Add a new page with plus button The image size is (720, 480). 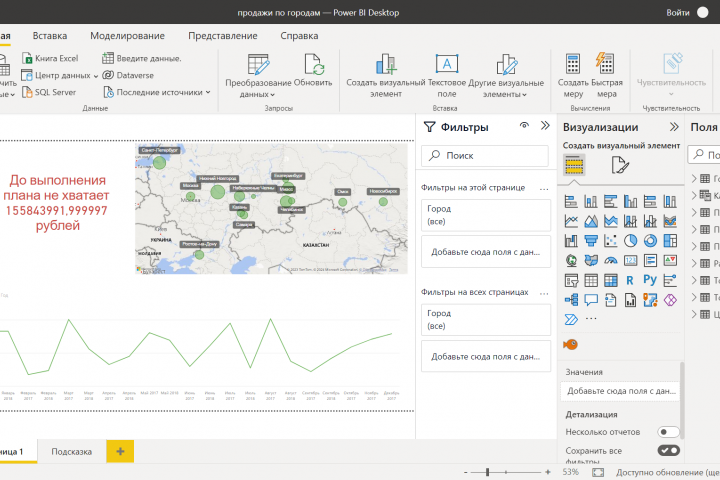[120, 452]
